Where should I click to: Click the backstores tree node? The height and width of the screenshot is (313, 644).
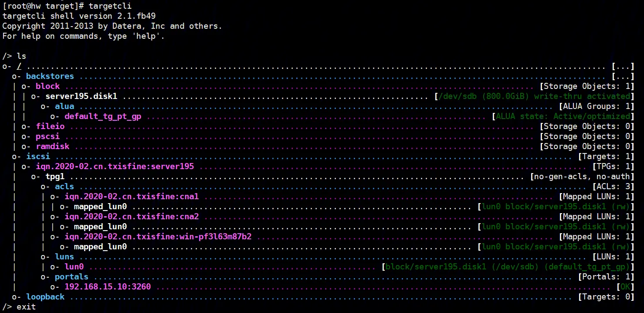coord(50,76)
